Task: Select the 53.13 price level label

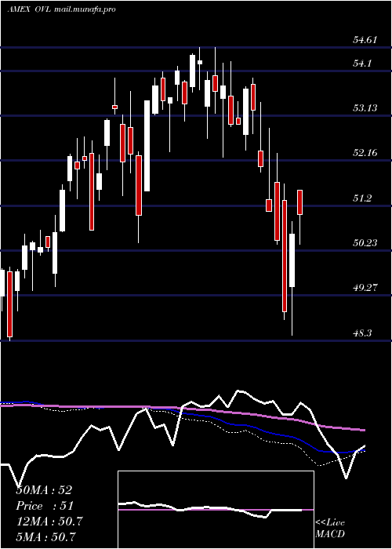Action: coord(365,108)
